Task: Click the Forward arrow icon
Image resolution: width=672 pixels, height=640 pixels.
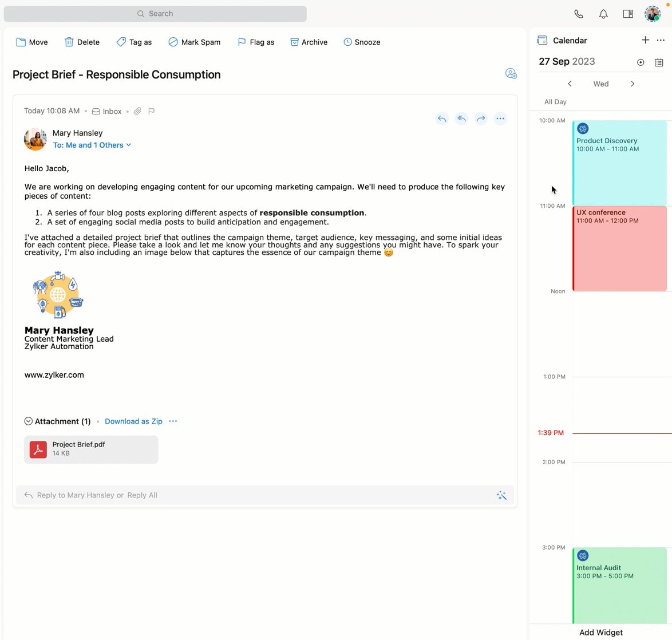Action: click(x=481, y=118)
